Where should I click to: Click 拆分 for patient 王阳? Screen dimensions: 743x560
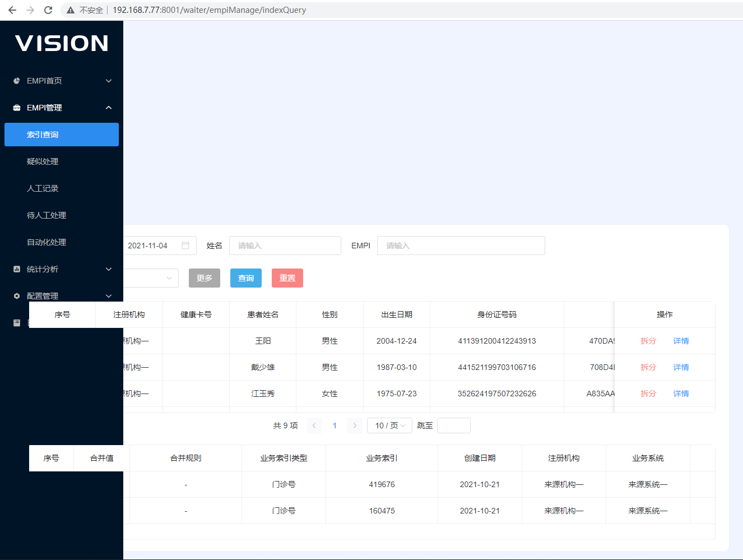(x=648, y=341)
